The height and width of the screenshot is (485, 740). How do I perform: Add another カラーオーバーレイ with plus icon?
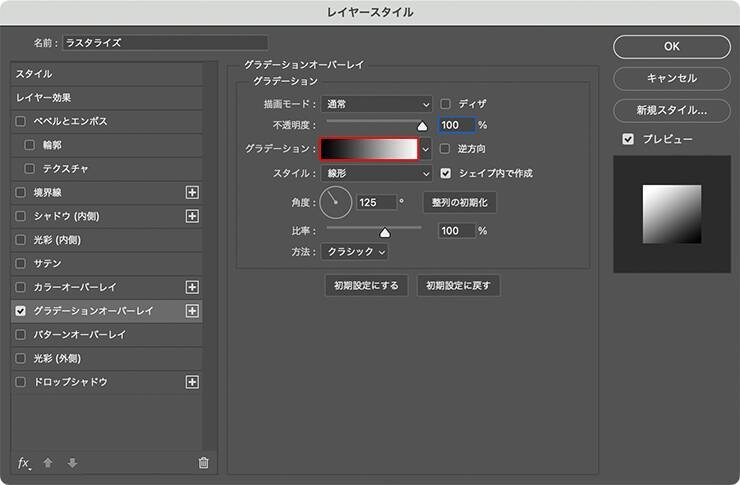tap(193, 287)
